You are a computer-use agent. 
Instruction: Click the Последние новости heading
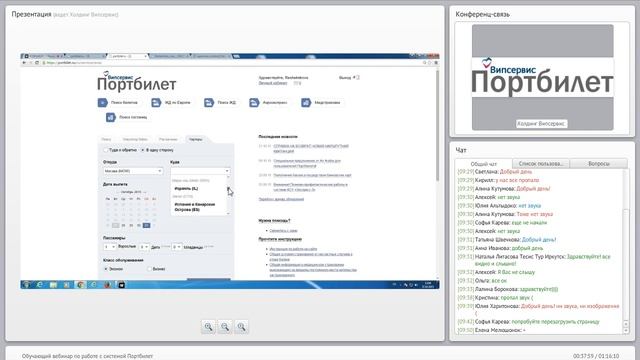278,137
